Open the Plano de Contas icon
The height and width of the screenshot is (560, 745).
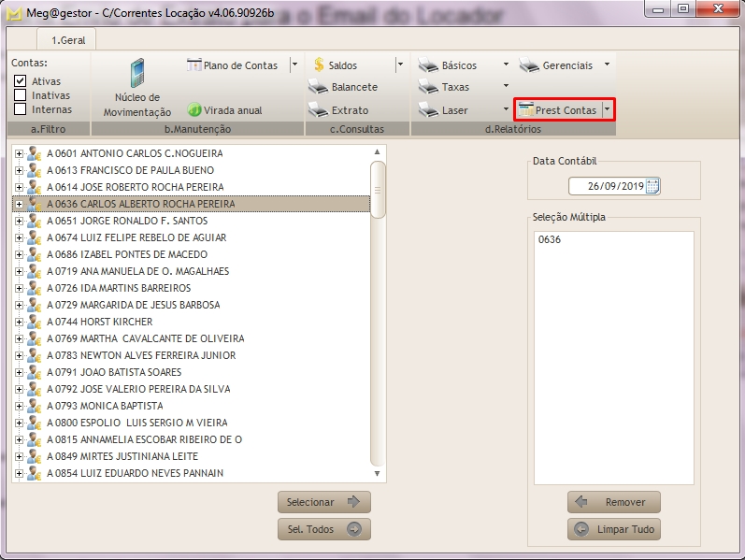point(194,65)
